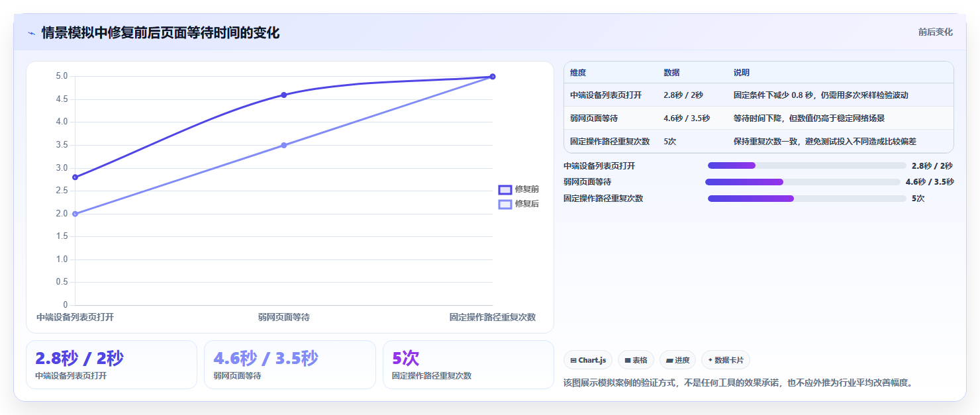Click the 5次 value beside the progress bar
Image resolution: width=980 pixels, height=415 pixels.
[918, 199]
